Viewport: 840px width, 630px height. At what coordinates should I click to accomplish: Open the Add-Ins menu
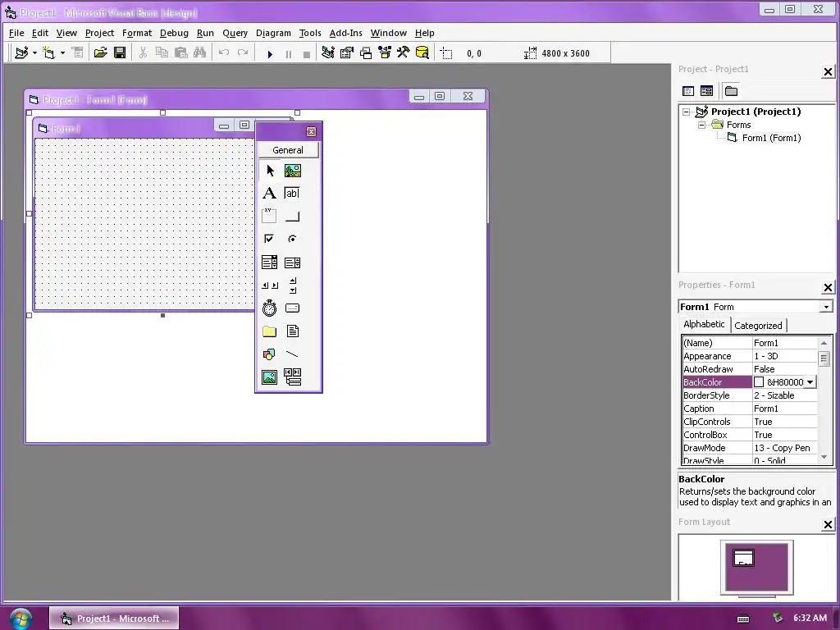(345, 33)
